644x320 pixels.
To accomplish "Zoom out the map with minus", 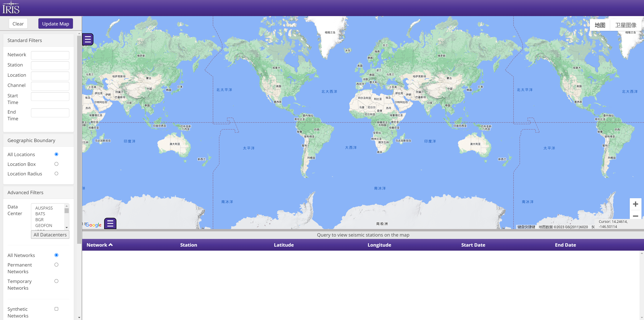I will click(635, 216).
